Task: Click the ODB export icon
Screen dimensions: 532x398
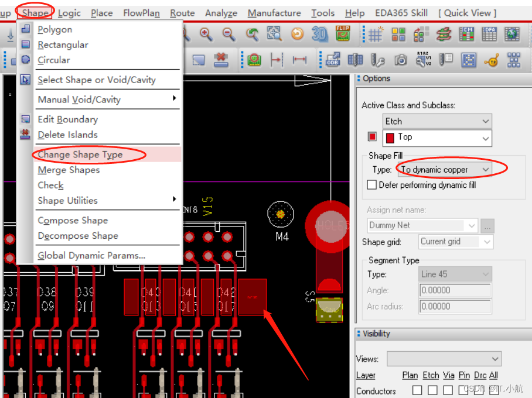Action: [333, 60]
